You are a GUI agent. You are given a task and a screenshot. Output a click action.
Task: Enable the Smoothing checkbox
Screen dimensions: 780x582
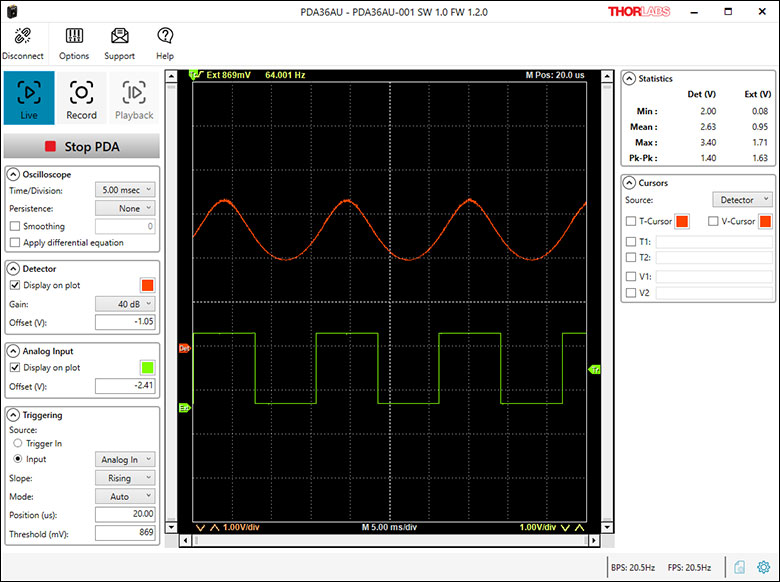14,226
